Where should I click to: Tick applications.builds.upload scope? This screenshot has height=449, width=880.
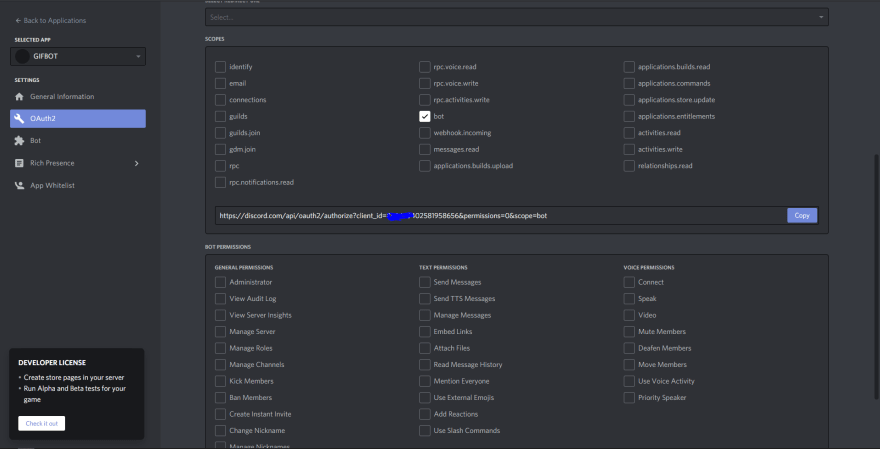(424, 166)
